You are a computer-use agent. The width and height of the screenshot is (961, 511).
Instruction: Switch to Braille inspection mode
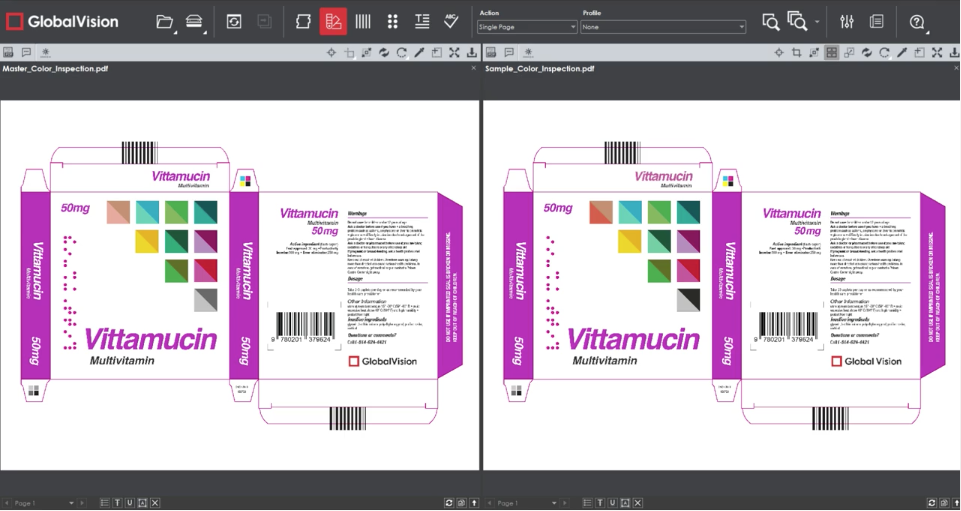[392, 22]
